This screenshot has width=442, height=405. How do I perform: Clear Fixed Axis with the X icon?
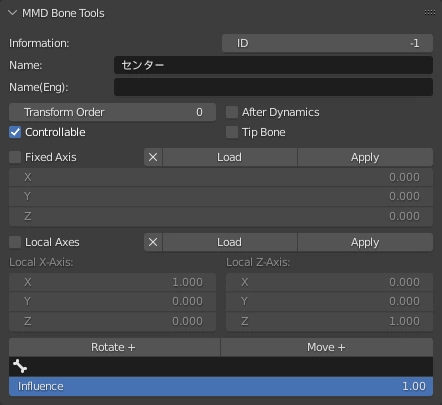pos(153,157)
